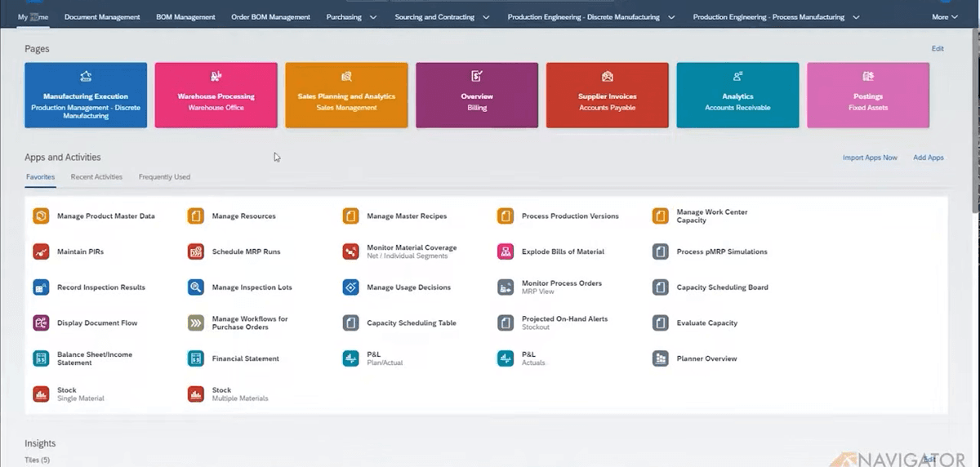This screenshot has height=467, width=980.
Task: Open Stock Multiple Materials icon
Action: (x=196, y=394)
